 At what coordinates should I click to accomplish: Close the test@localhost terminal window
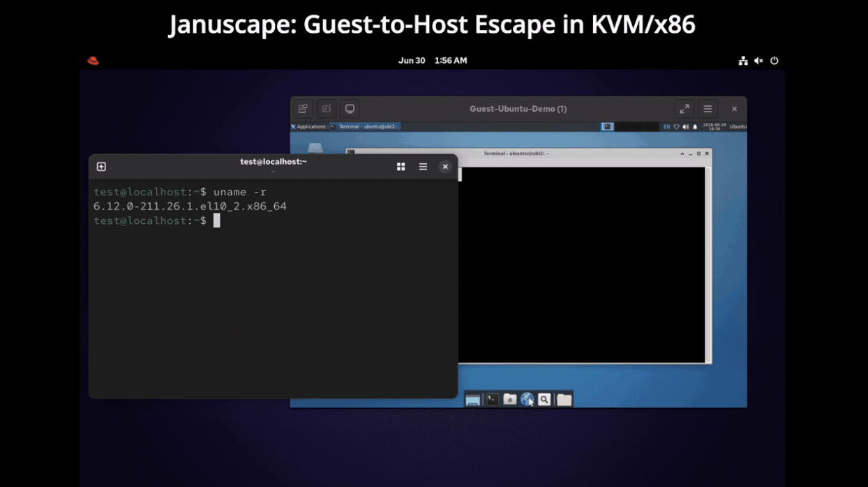445,167
